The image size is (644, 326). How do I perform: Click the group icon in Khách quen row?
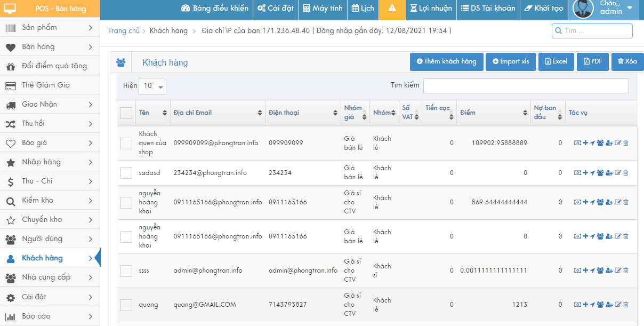coord(600,143)
